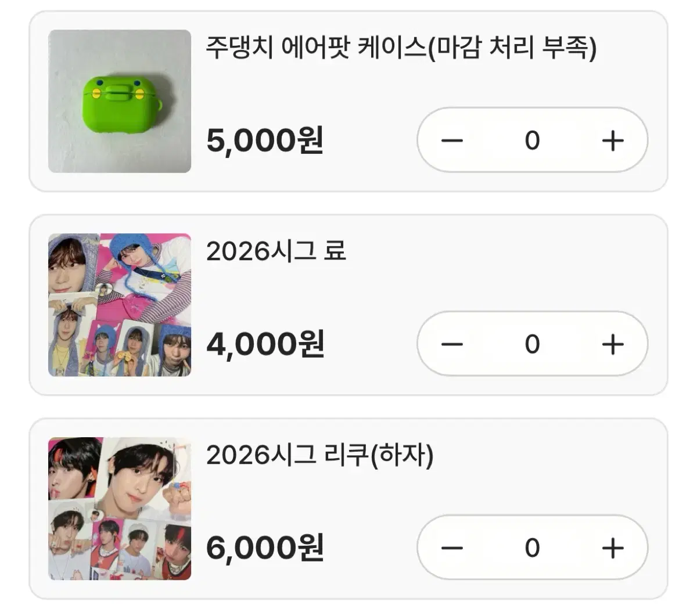Increase quantity of 주댕치 에어팟 케이스
This screenshot has height=616, width=697.
(x=613, y=141)
